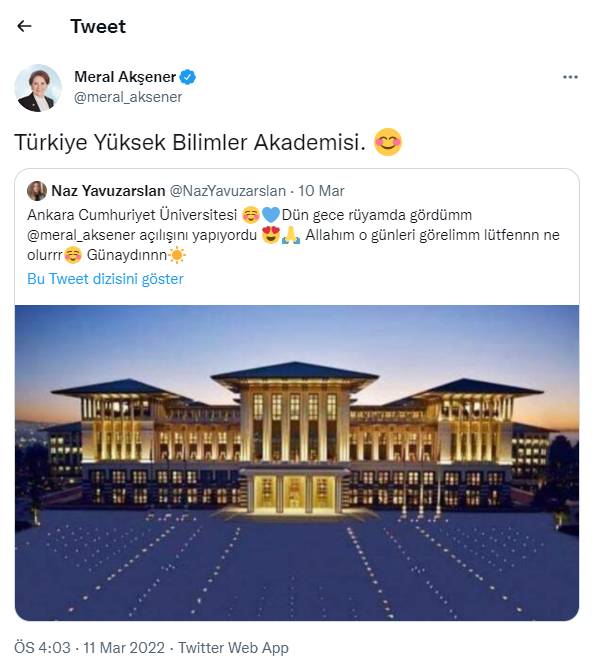Click the Twitter Web App source label
Viewport: 592px width, 669px height.
point(233,648)
